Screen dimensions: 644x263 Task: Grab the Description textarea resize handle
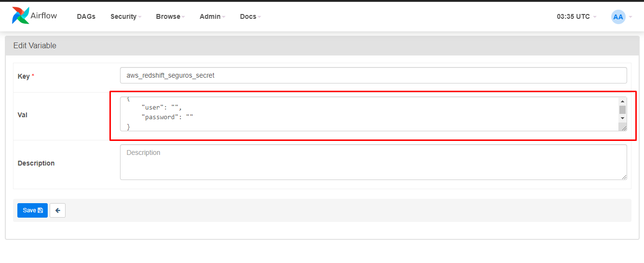(624, 177)
